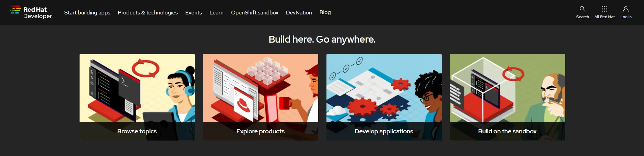Expand the Learn navigation menu
The width and height of the screenshot is (644, 156).
(x=216, y=12)
